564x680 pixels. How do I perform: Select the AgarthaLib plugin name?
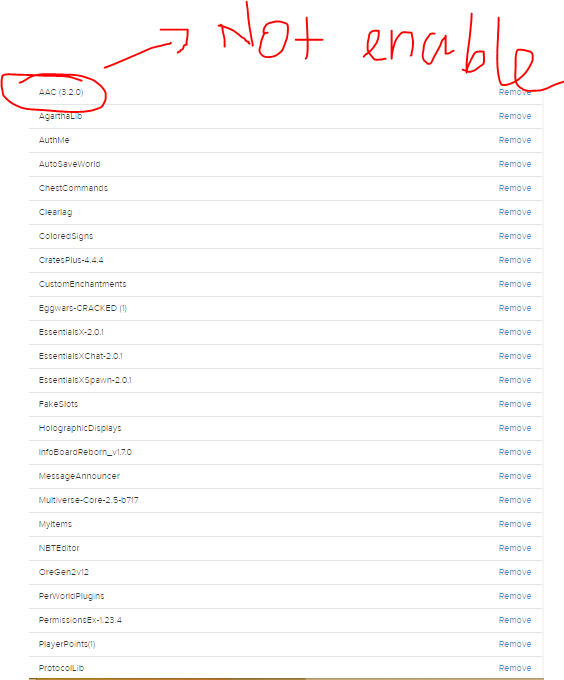pyautogui.click(x=60, y=116)
